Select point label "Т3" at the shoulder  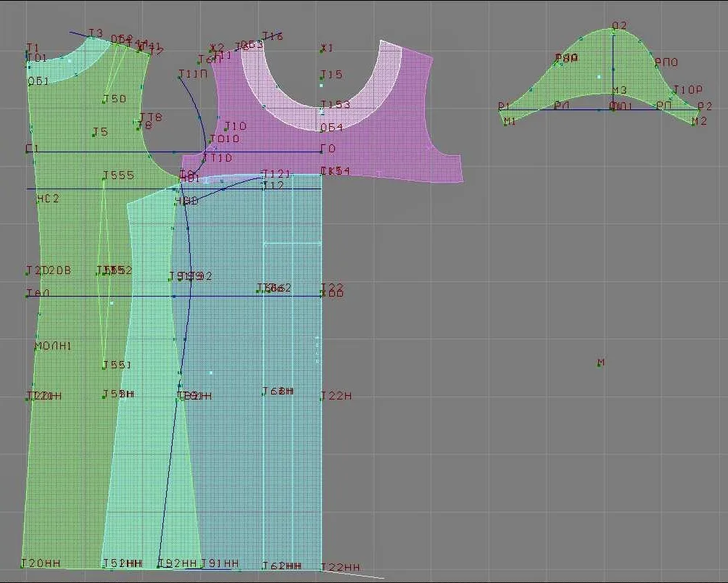click(96, 33)
